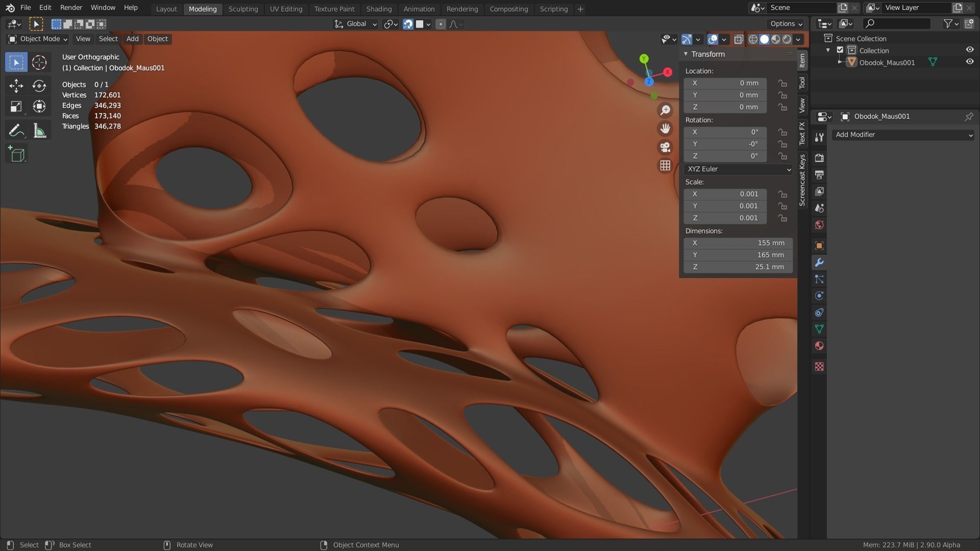Open Object Data mesh properties icon
Image resolution: width=980 pixels, height=551 pixels.
coord(819,329)
